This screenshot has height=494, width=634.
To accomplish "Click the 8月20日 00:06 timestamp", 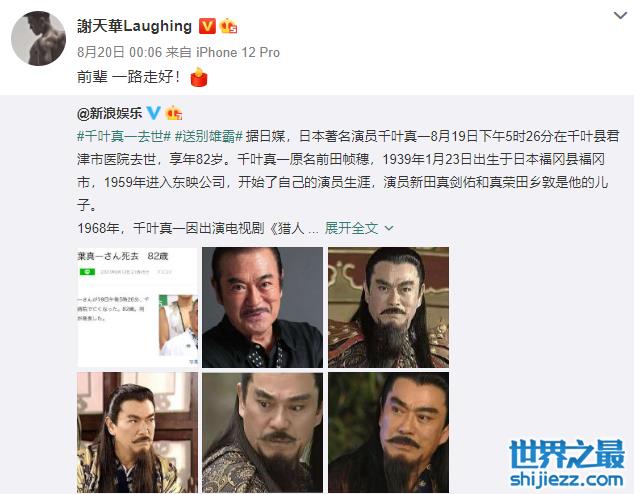I will click(120, 53).
